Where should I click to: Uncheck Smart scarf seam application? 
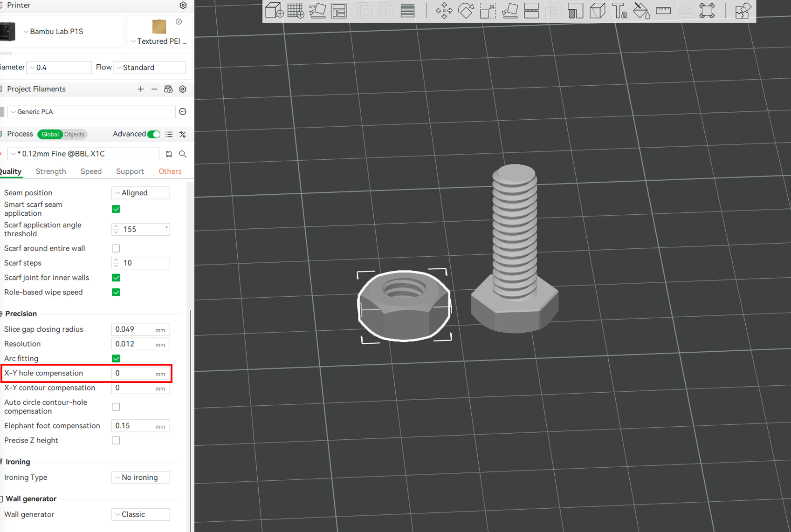(x=116, y=209)
